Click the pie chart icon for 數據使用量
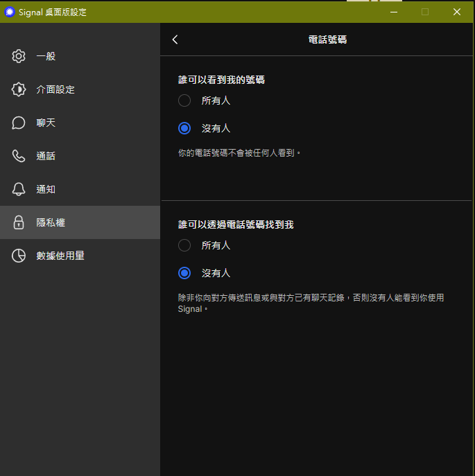Image resolution: width=475 pixels, height=476 pixels. pyautogui.click(x=19, y=256)
